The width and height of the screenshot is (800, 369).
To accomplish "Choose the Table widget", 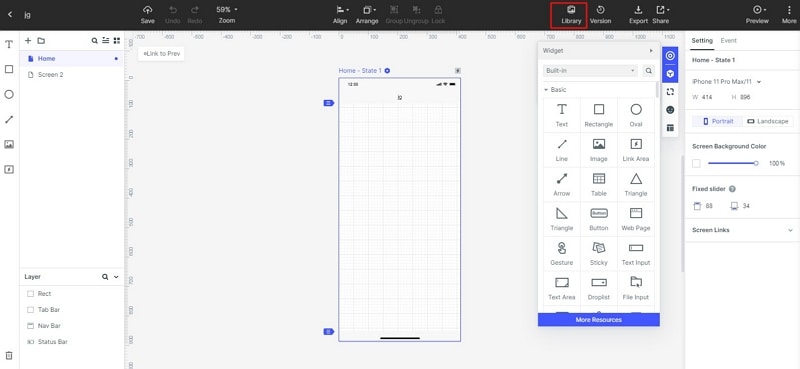I will click(599, 185).
